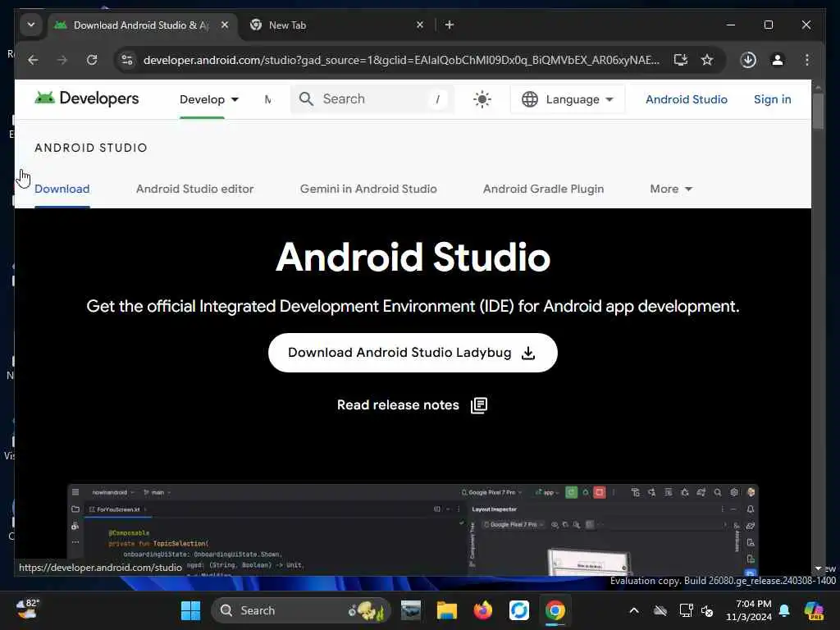Viewport: 840px width, 630px height.
Task: Close the Download Android Studio tab
Action: (x=225, y=25)
